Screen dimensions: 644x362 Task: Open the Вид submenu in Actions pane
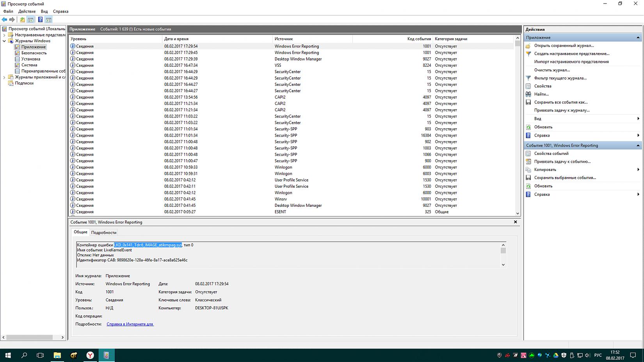point(638,119)
